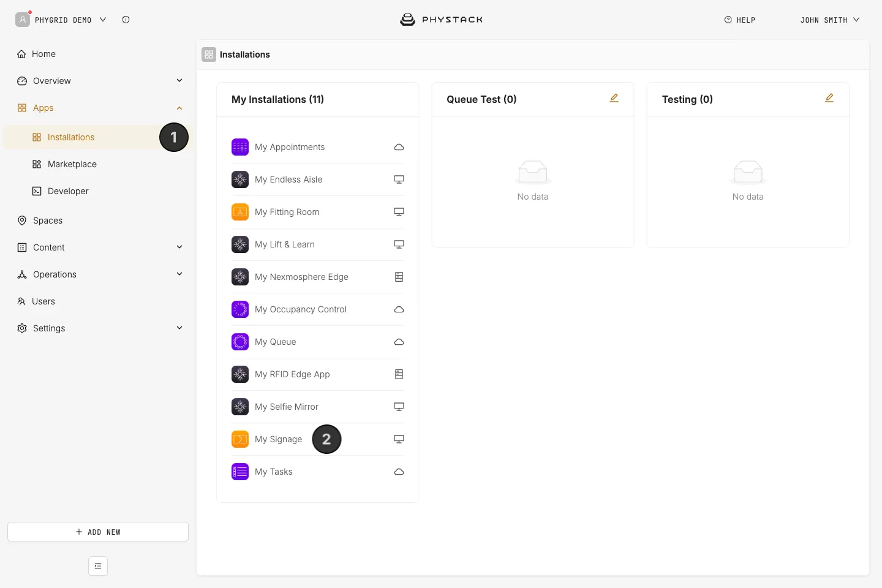This screenshot has width=882, height=588.
Task: Click the screen icon on My Endless Aisle row
Action: 399,179
